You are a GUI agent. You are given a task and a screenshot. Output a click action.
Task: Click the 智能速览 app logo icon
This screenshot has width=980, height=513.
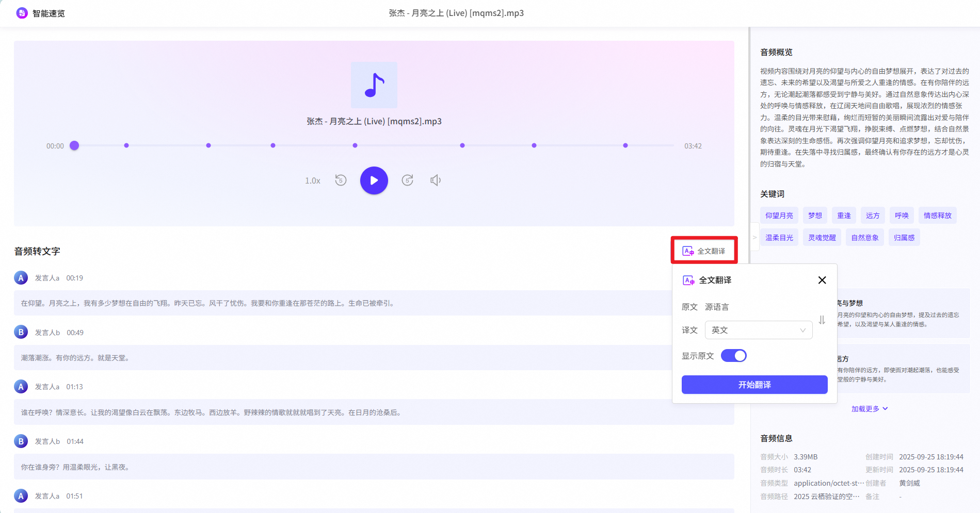click(22, 13)
